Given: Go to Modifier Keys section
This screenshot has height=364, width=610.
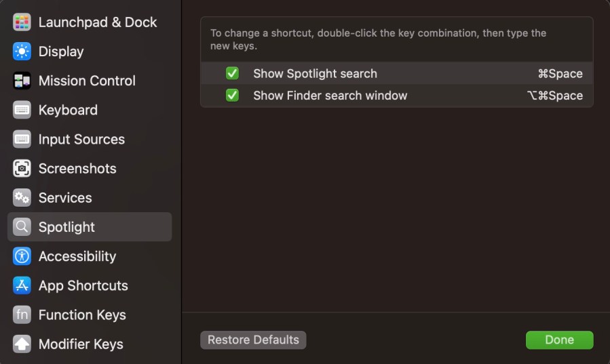Looking at the screenshot, I should click(81, 344).
